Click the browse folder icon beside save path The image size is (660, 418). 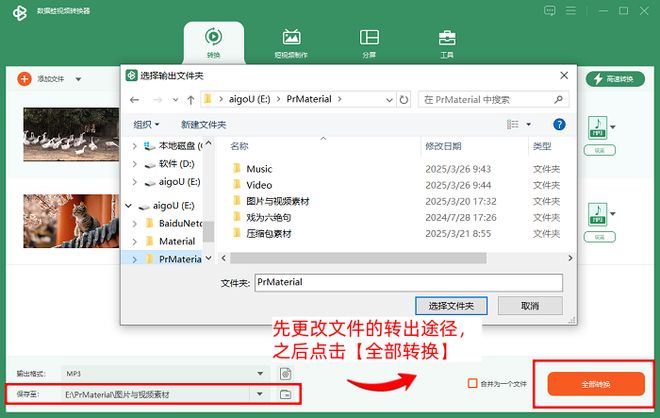coord(285,395)
